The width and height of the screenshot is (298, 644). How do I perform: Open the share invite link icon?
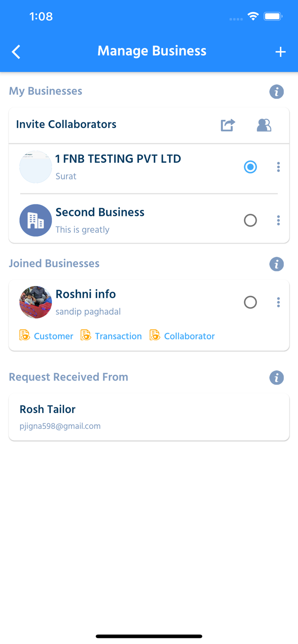[227, 125]
